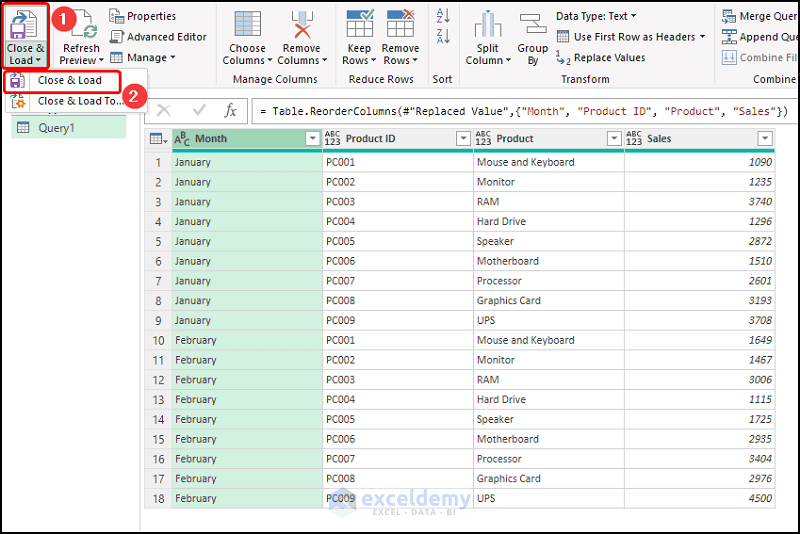Click the sales value 2935
Image resolution: width=800 pixels, height=534 pixels.
coord(699,439)
